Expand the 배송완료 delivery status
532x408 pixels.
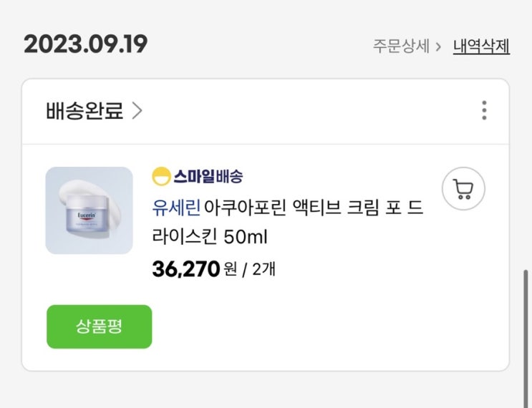coord(84,112)
